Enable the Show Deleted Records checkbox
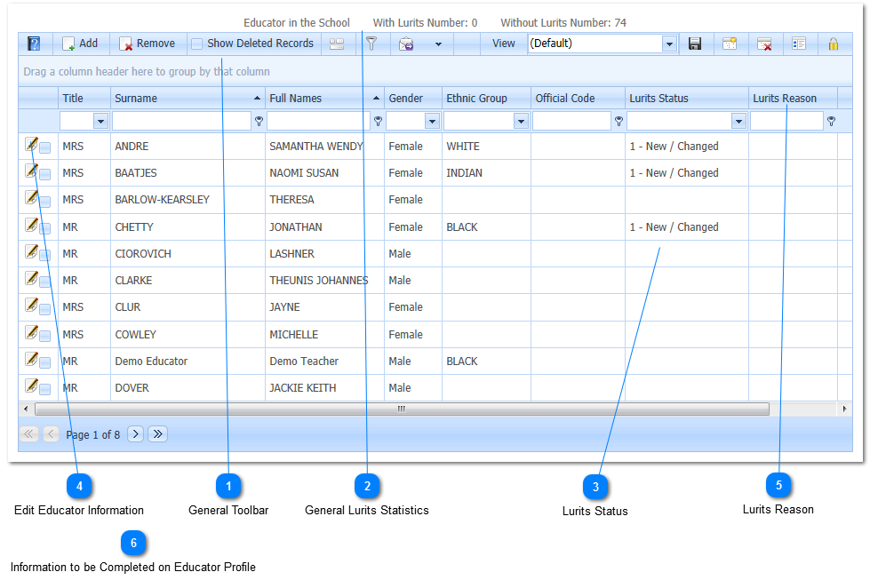The width and height of the screenshot is (870, 588). [197, 44]
